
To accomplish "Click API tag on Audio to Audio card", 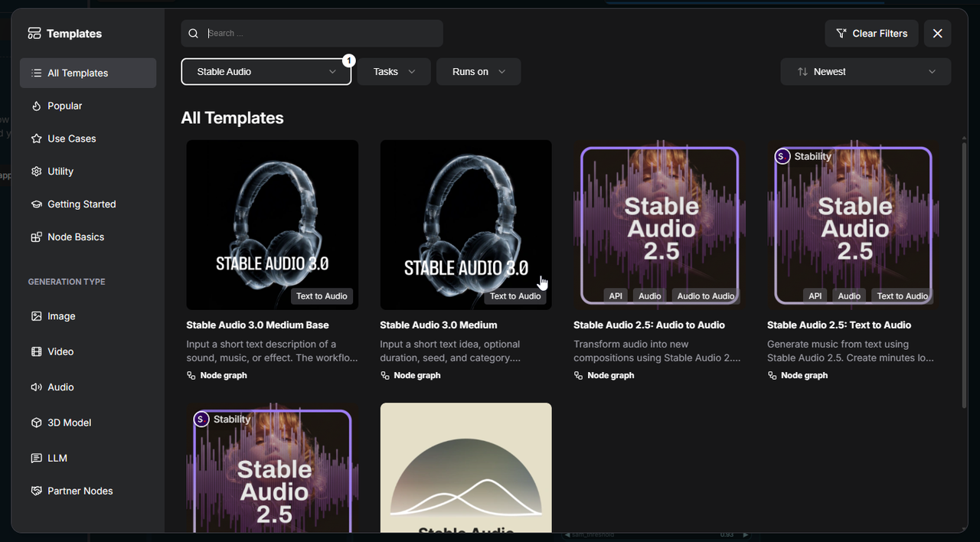I will (616, 296).
